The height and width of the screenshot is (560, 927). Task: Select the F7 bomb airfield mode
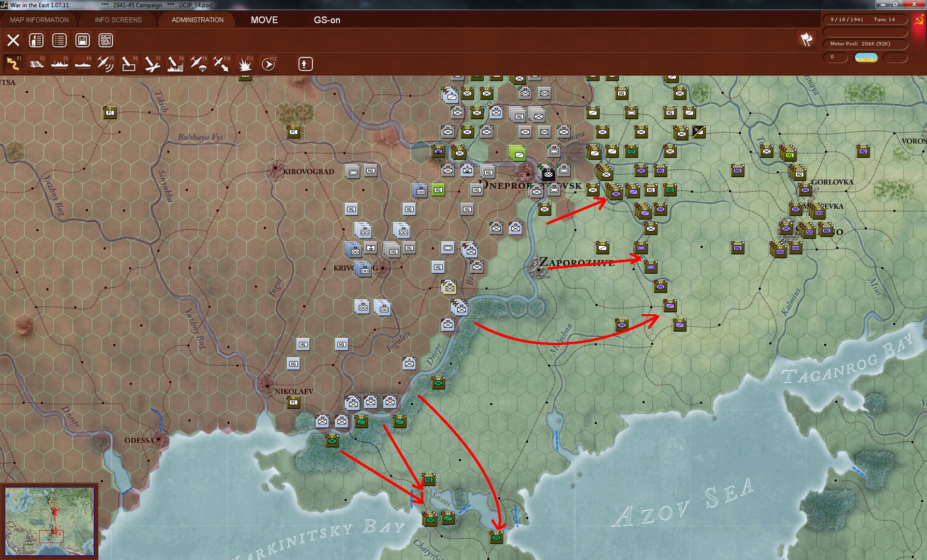pyautogui.click(x=152, y=64)
